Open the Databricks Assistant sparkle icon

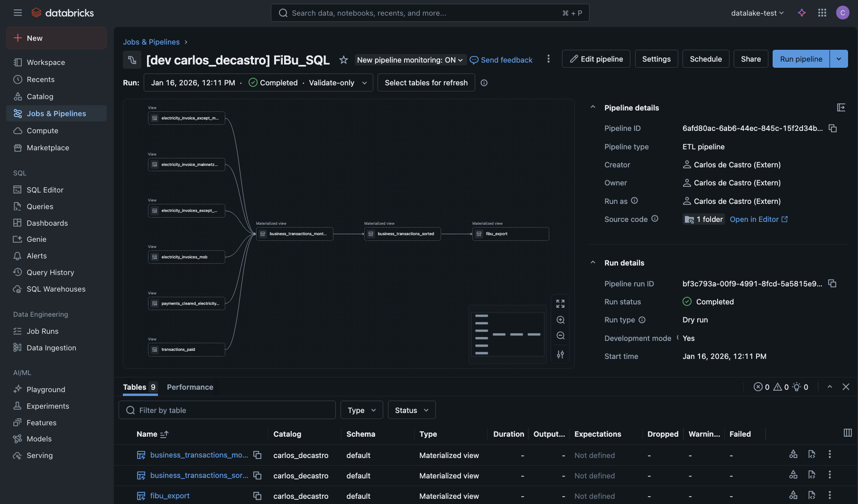[x=802, y=13]
